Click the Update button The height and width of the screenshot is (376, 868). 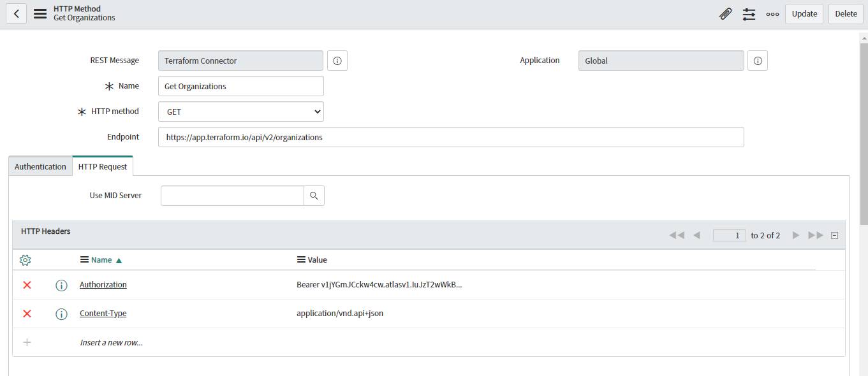(x=804, y=13)
